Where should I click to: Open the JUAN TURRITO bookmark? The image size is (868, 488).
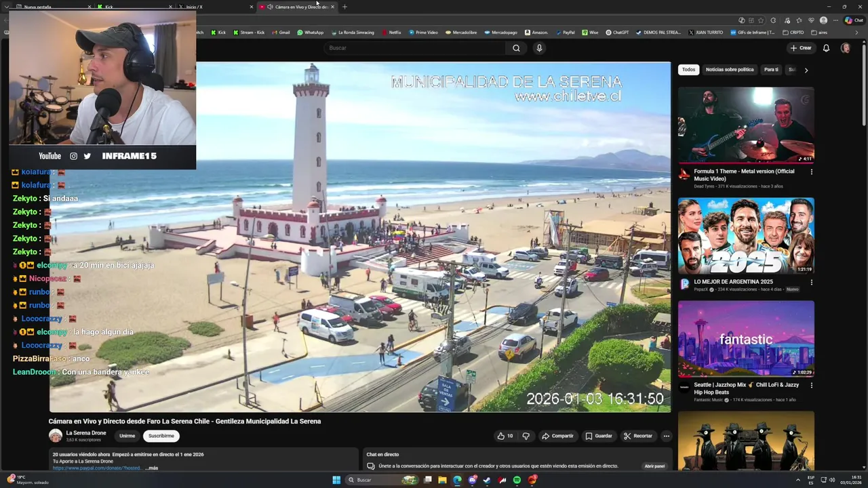[x=706, y=33]
